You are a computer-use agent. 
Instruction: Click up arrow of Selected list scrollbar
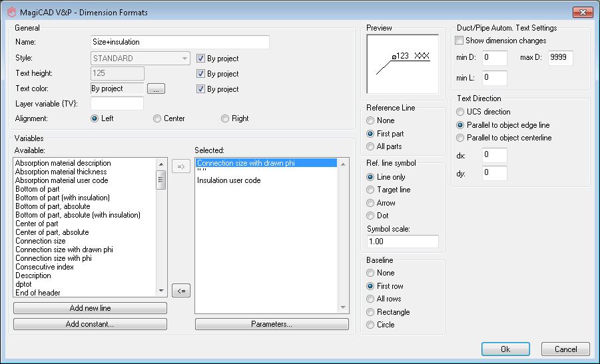[343, 164]
